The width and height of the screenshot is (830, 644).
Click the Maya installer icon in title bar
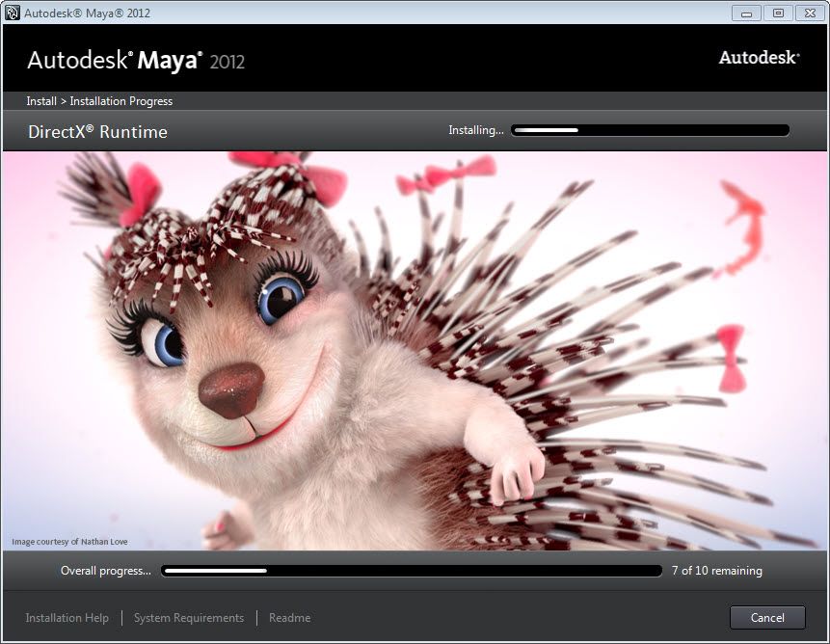click(x=12, y=13)
